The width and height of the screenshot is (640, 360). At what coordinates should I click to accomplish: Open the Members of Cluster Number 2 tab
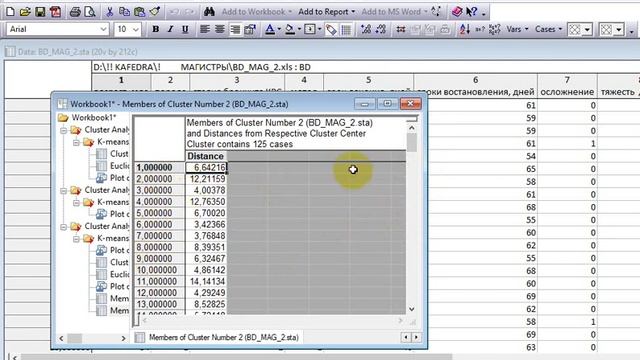click(223, 338)
